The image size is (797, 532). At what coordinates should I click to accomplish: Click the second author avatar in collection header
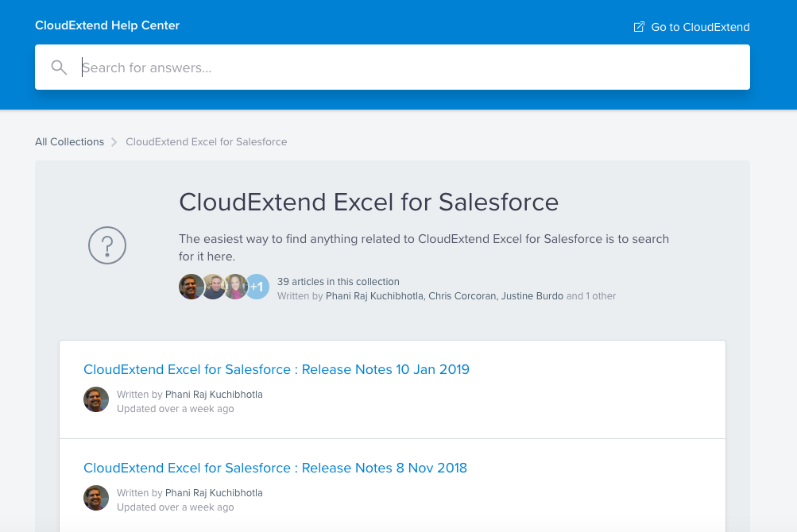click(x=214, y=287)
